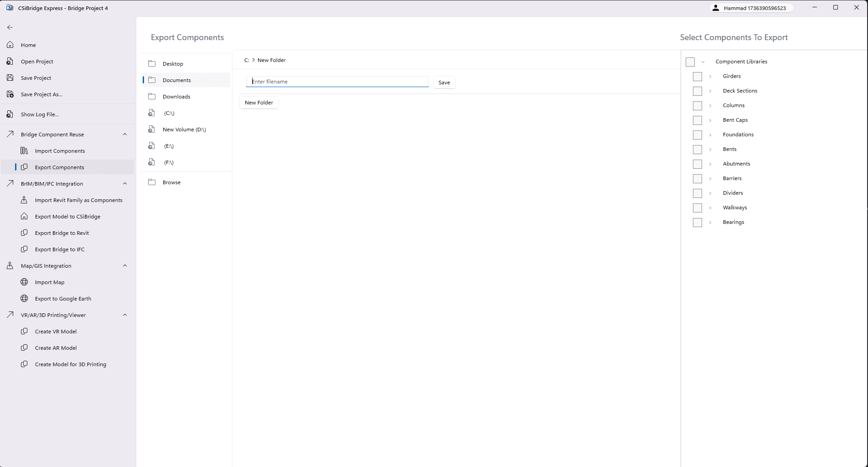Click the Save Project disk icon
This screenshot has height=467, width=868.
pyautogui.click(x=10, y=78)
